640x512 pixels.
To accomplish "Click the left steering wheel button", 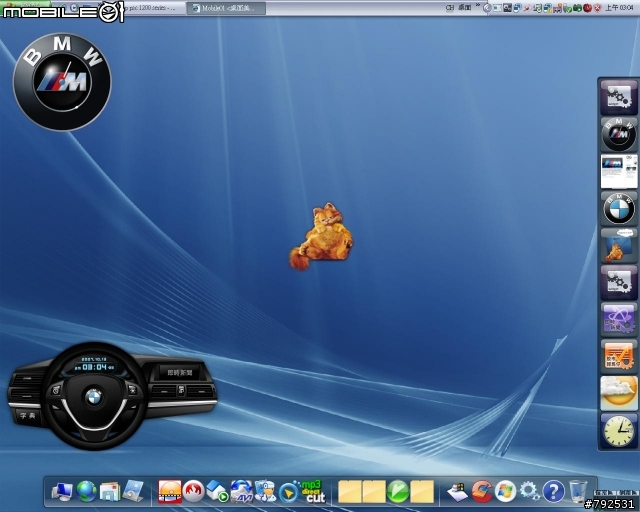I will [x=56, y=391].
